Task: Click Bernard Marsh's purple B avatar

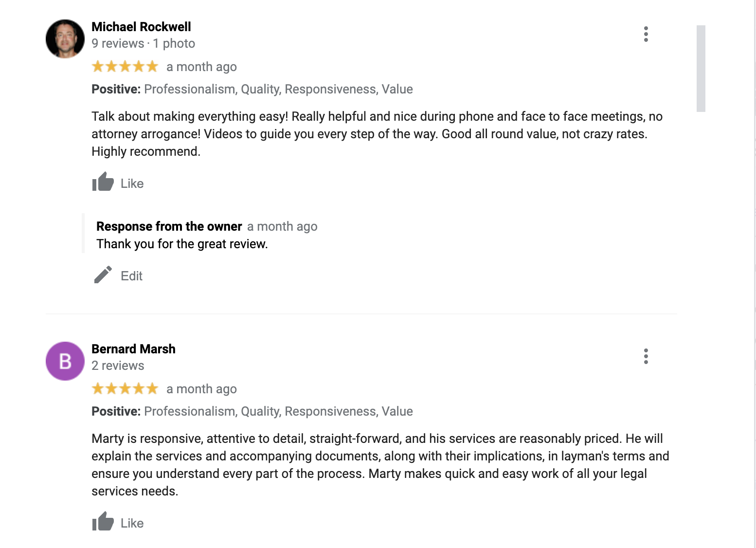Action: coord(65,361)
